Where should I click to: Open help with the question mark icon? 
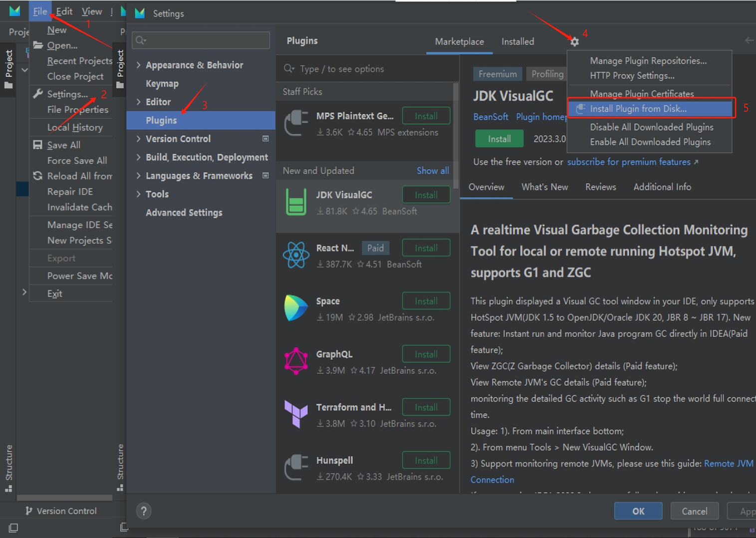(x=144, y=511)
